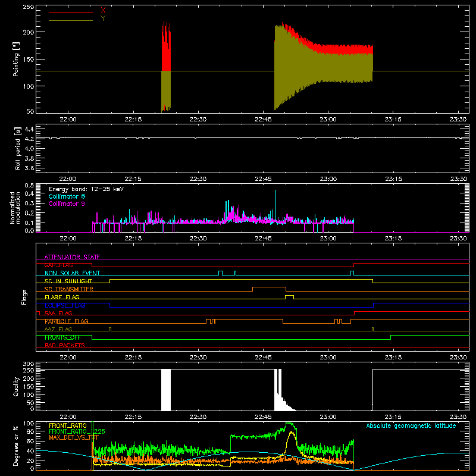
Task: Select the BAD_PACKETS flag label
Action: pyautogui.click(x=65, y=345)
